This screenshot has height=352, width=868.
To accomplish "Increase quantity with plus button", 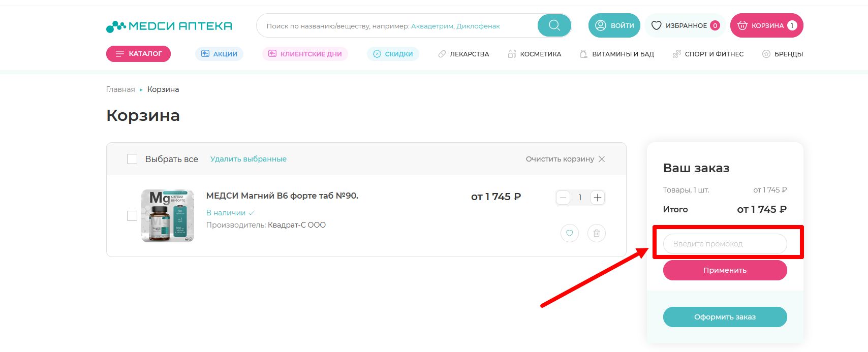I will [598, 198].
